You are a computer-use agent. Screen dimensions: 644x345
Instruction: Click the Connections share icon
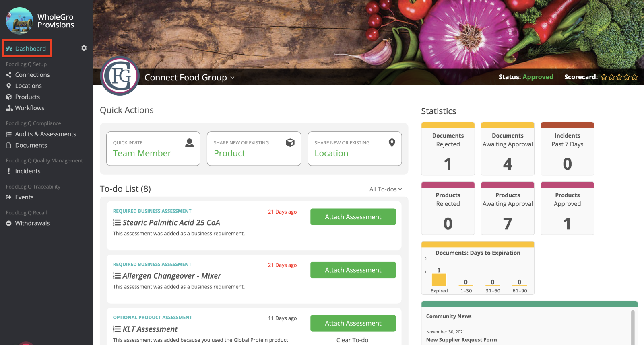pyautogui.click(x=9, y=75)
